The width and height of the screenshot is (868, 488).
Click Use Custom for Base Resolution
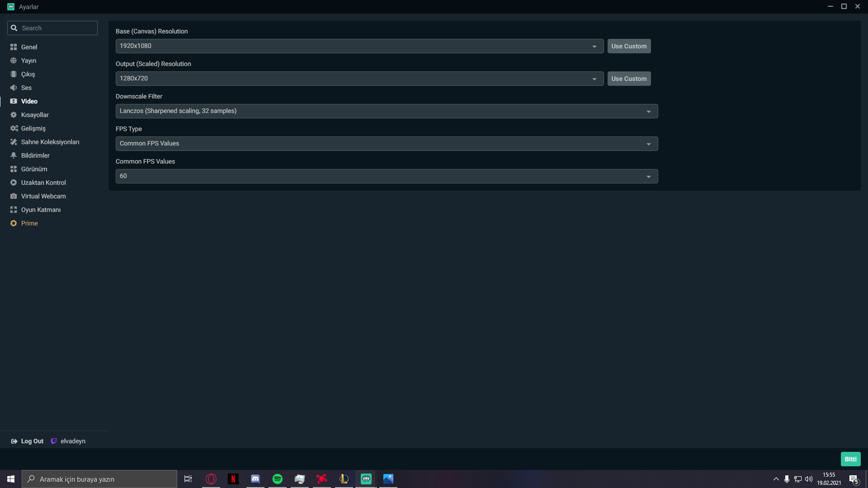coord(629,46)
